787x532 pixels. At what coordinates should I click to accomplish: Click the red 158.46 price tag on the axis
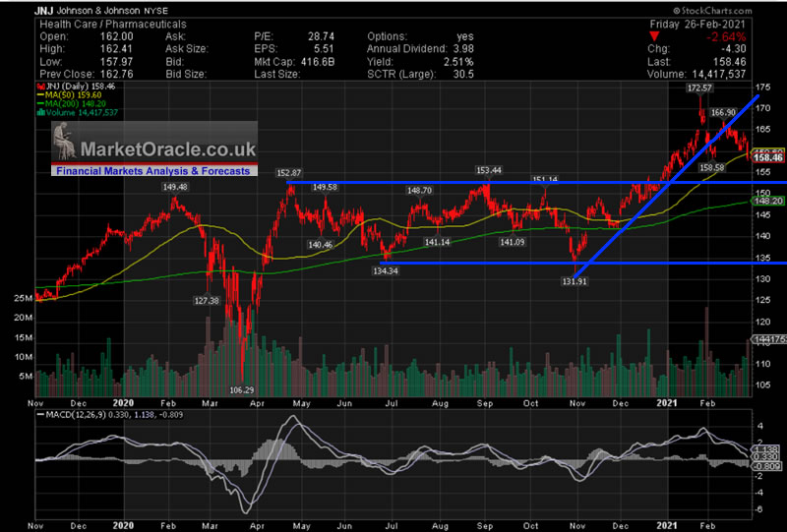click(x=768, y=158)
